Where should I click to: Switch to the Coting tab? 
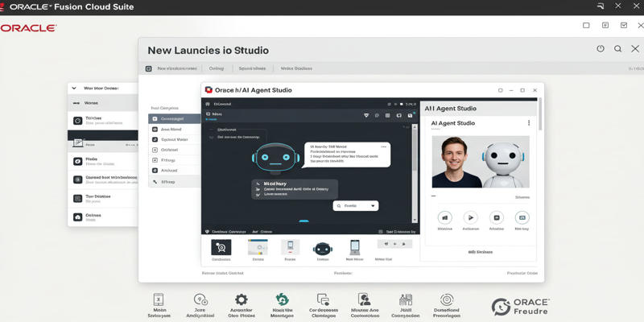[216, 69]
